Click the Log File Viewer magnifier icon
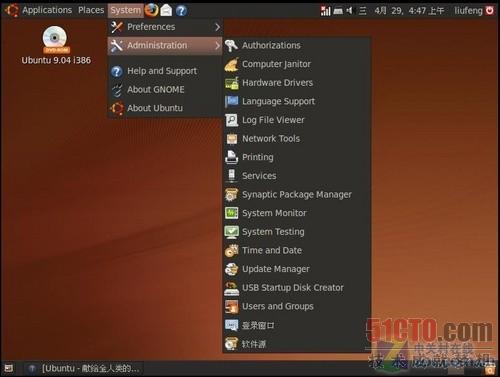Viewport: 500px width, 377px height. (231, 120)
